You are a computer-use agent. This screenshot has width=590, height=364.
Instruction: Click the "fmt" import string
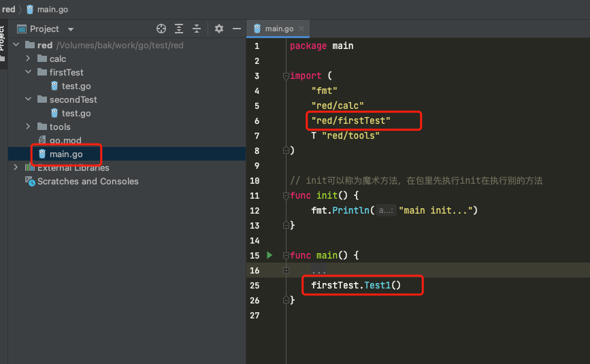(x=324, y=90)
